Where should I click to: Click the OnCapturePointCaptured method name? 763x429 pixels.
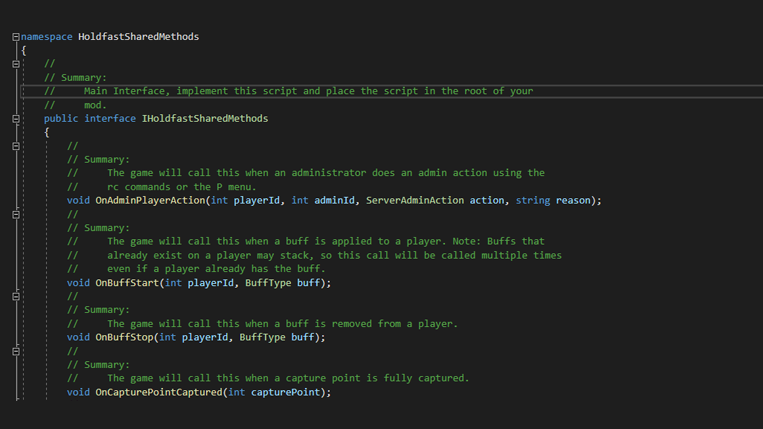tap(159, 392)
